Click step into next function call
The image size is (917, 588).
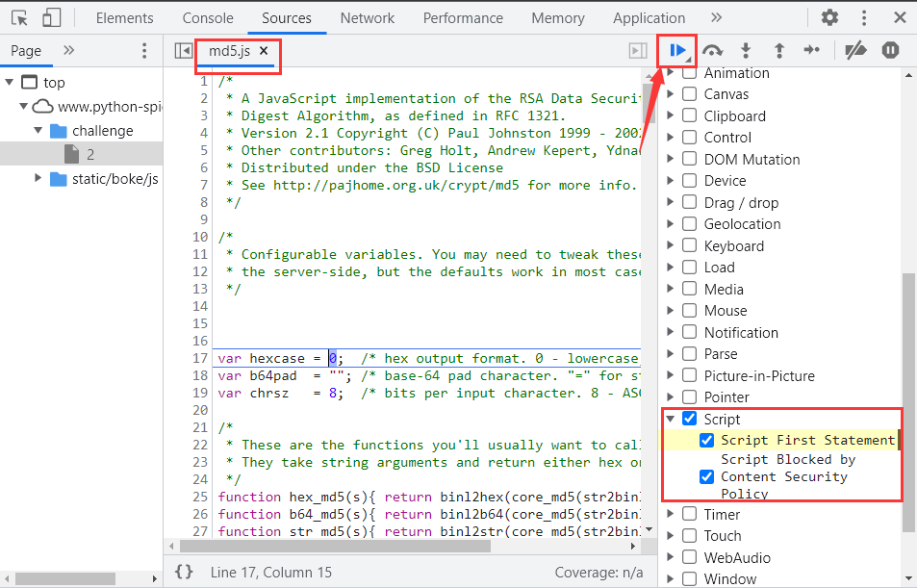point(745,51)
